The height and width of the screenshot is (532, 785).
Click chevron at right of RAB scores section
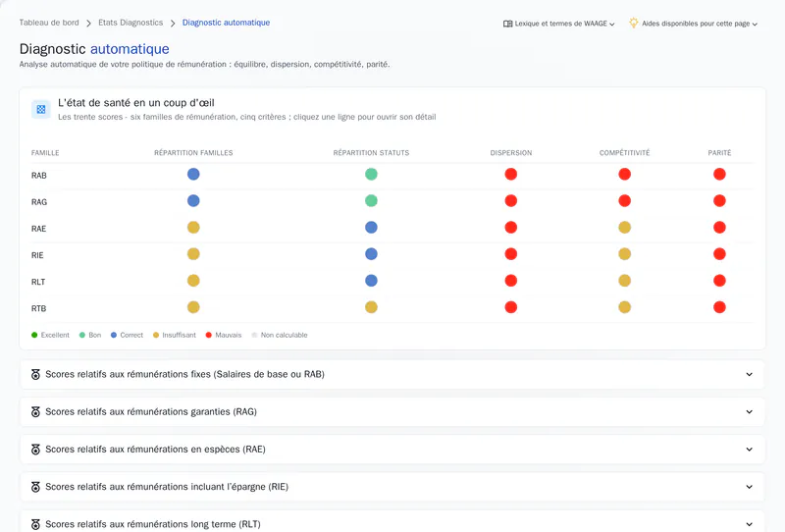[749, 374]
